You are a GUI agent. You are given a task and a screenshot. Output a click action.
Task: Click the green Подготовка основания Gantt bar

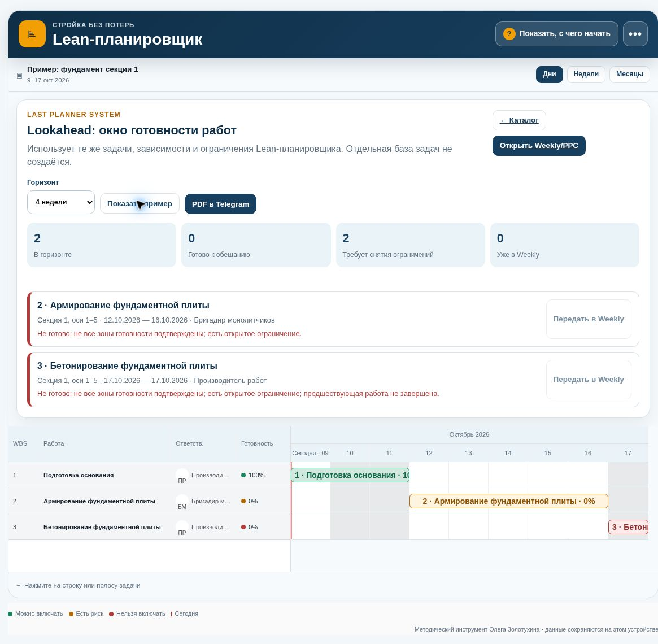pos(350,475)
